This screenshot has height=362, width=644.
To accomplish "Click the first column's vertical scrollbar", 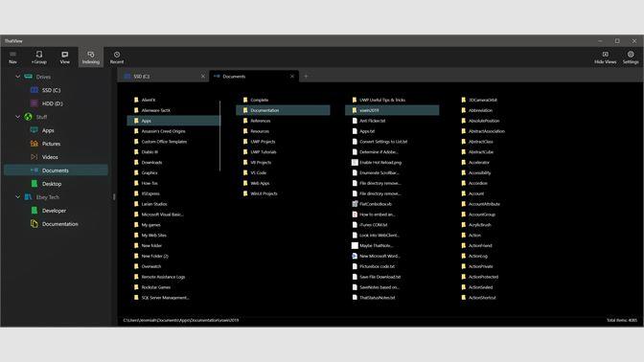I will click(220, 136).
